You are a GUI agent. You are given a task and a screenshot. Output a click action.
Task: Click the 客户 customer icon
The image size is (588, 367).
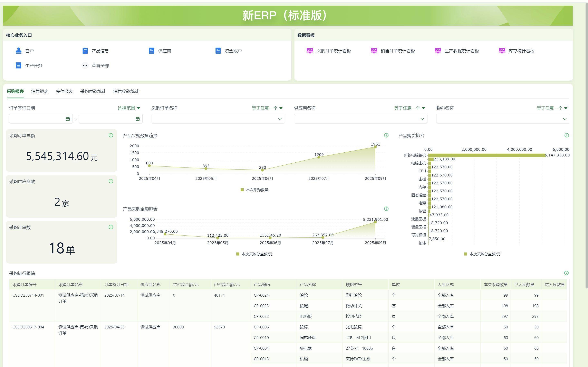point(18,51)
